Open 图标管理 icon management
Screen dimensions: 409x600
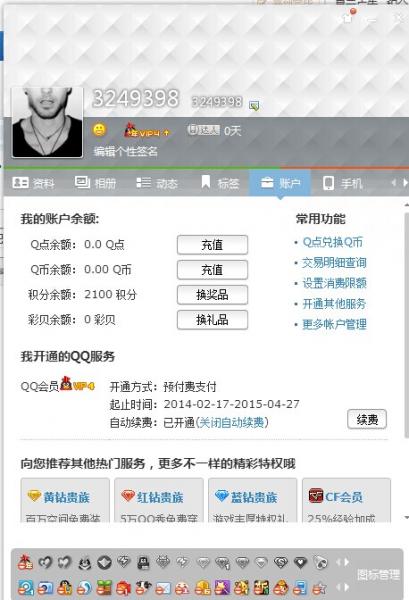pyautogui.click(x=378, y=574)
